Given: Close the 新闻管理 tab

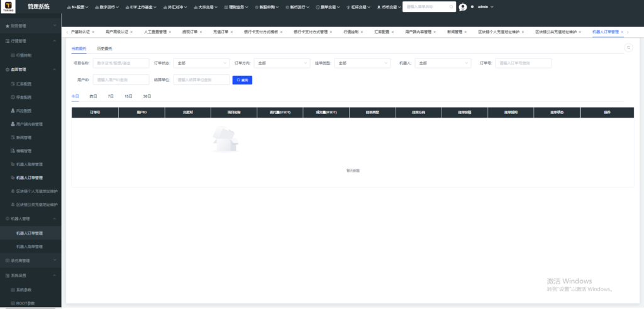Looking at the screenshot, I should click(465, 32).
